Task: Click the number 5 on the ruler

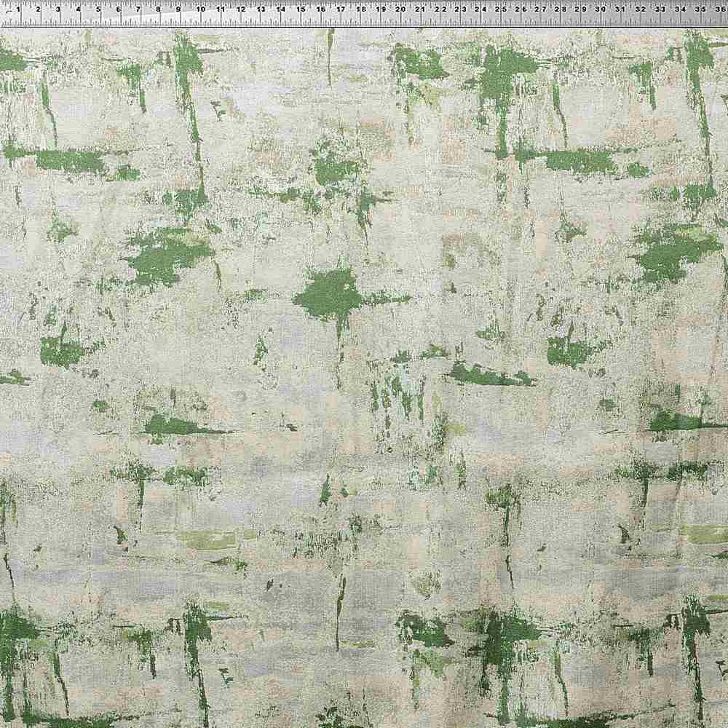Action: point(98,9)
